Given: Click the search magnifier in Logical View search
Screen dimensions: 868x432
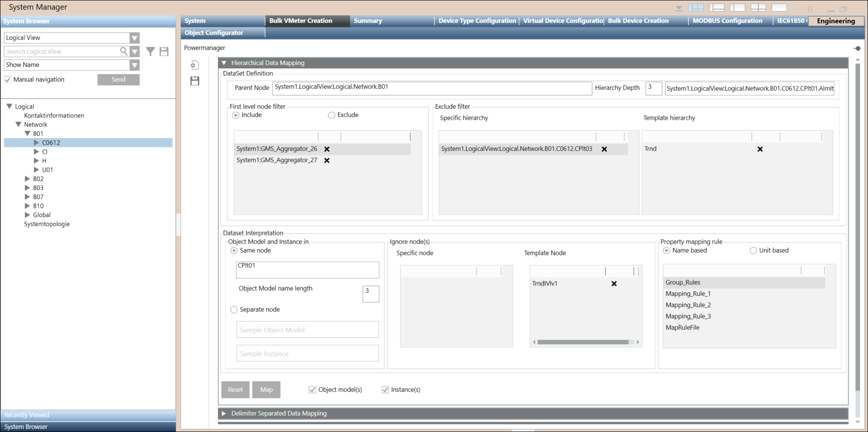Looking at the screenshot, I should pyautogui.click(x=123, y=52).
